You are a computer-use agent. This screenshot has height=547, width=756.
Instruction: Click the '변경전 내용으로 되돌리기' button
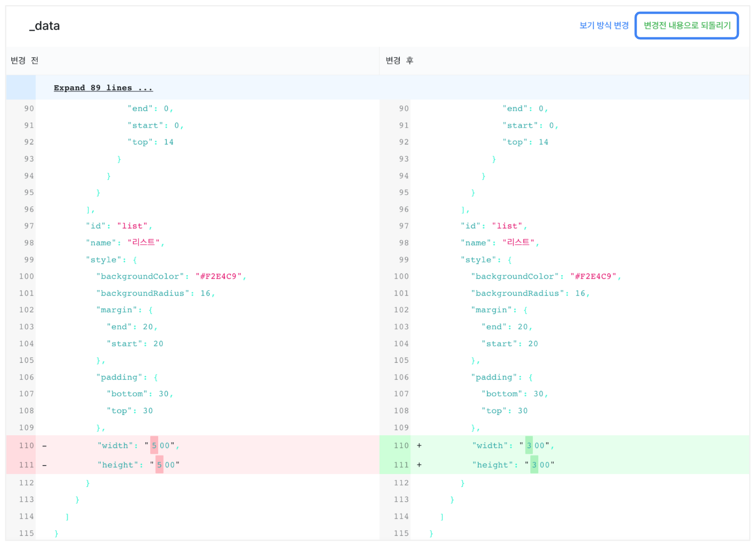pyautogui.click(x=687, y=26)
